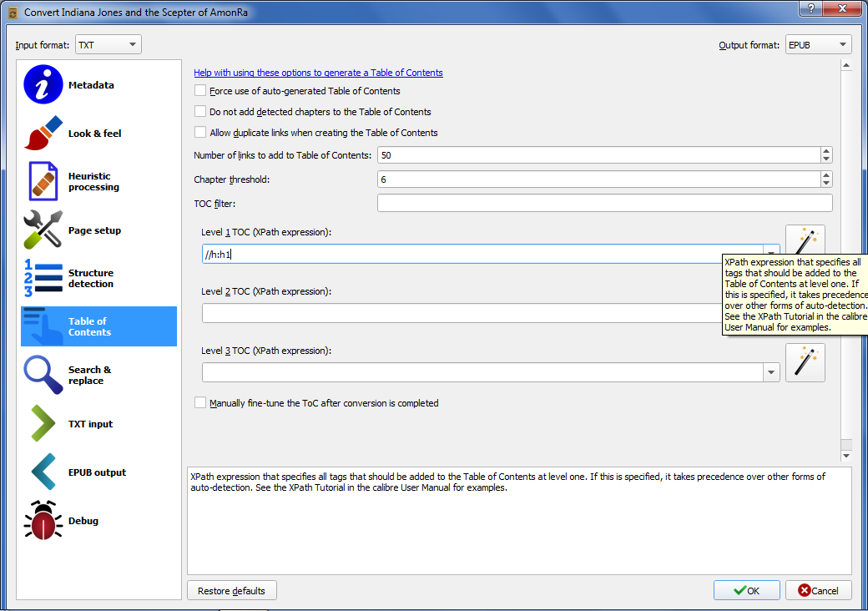Toggle Manually fine-tune the ToC checkbox

(200, 403)
